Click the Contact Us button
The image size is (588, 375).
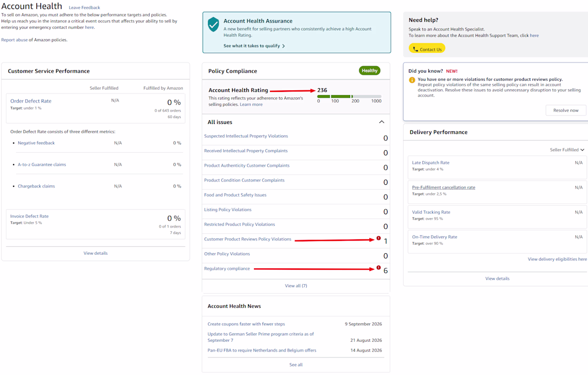coord(427,49)
